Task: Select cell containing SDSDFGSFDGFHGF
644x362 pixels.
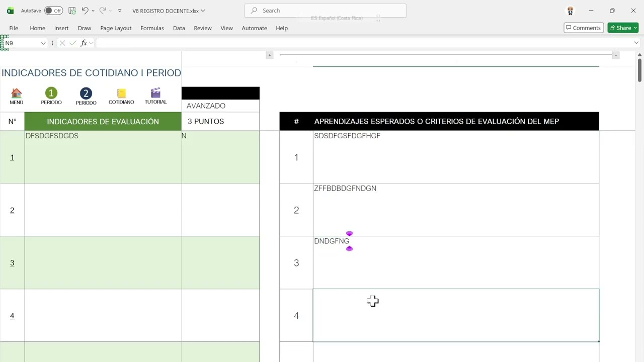Action: coord(456,157)
